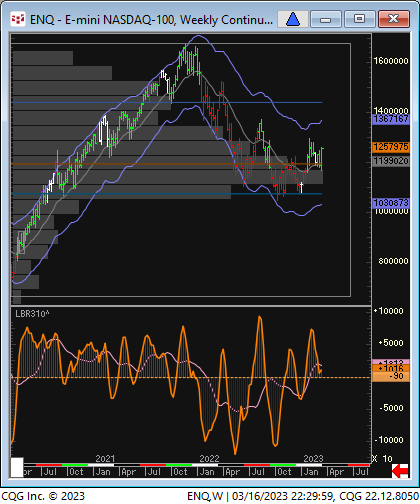Click the 1600000 price scale value

(391, 61)
